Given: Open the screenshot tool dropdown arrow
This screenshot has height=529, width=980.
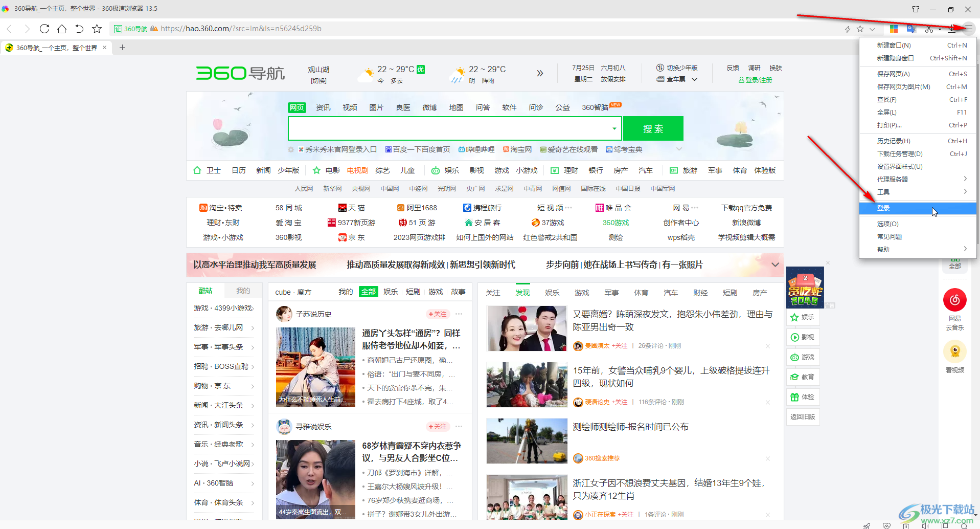Looking at the screenshot, I should (940, 29).
